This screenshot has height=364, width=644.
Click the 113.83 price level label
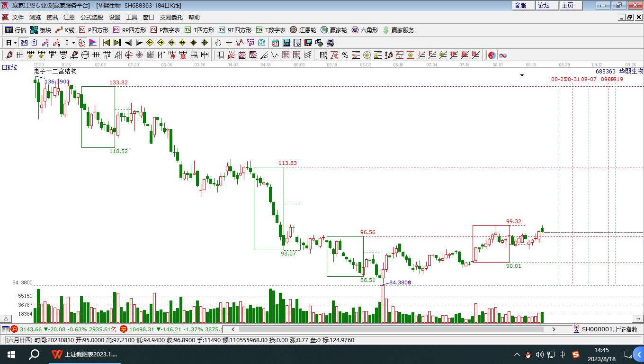(x=288, y=163)
